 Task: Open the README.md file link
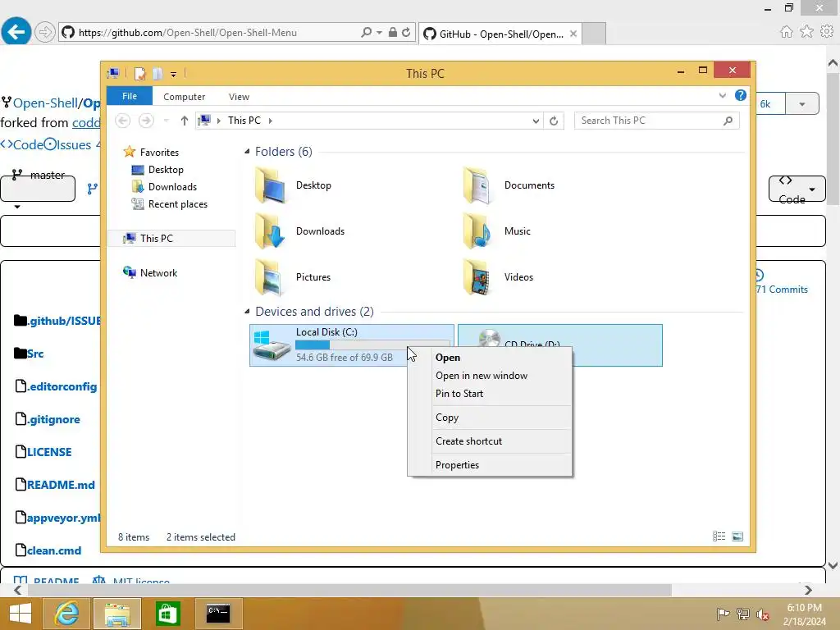point(61,485)
